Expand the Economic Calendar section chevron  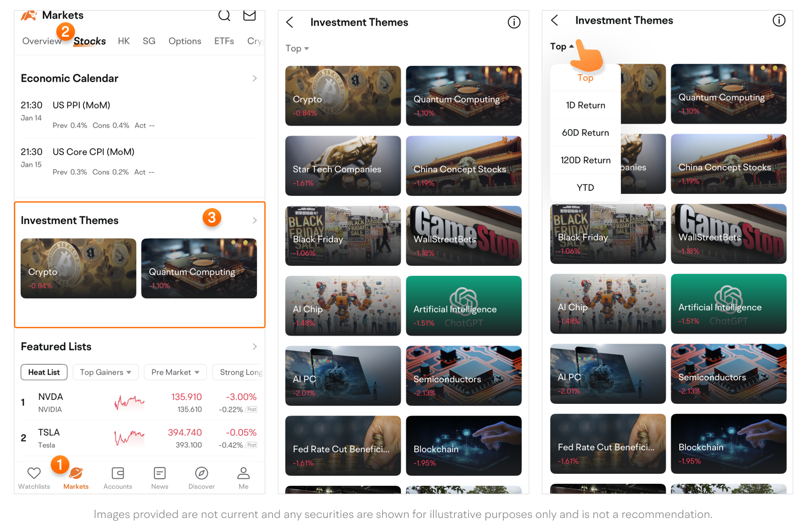254,78
